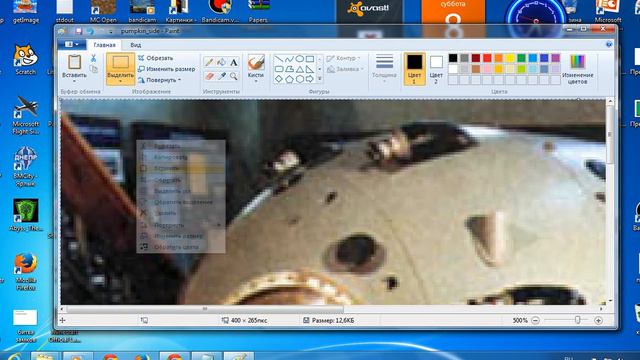Click the Undo arrow in title bar
Viewport: 640px width, 360px height.
pyautogui.click(x=90, y=31)
